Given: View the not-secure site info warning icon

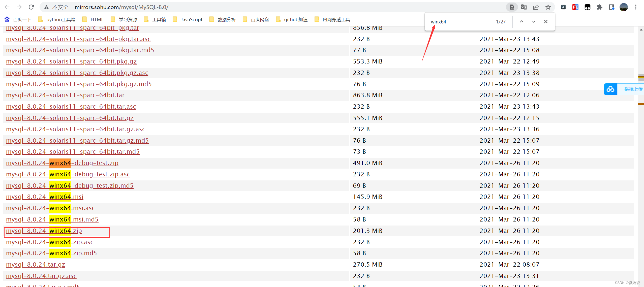Looking at the screenshot, I should 46,7.
